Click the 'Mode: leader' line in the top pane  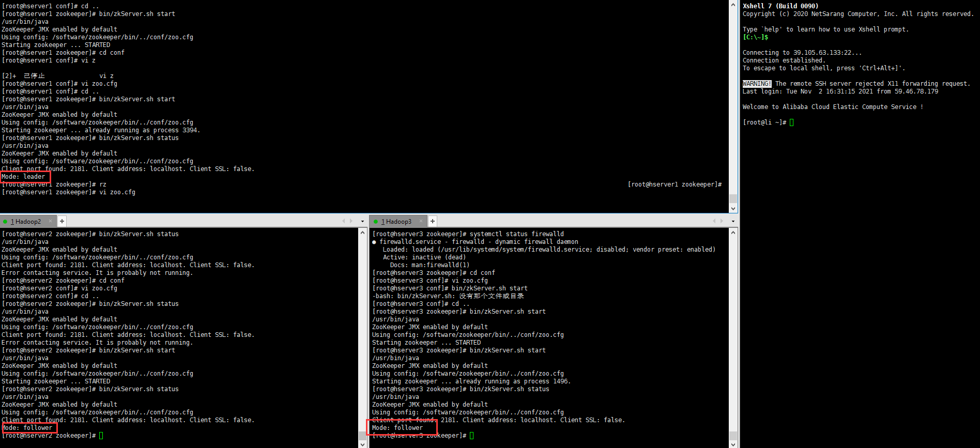pos(23,177)
